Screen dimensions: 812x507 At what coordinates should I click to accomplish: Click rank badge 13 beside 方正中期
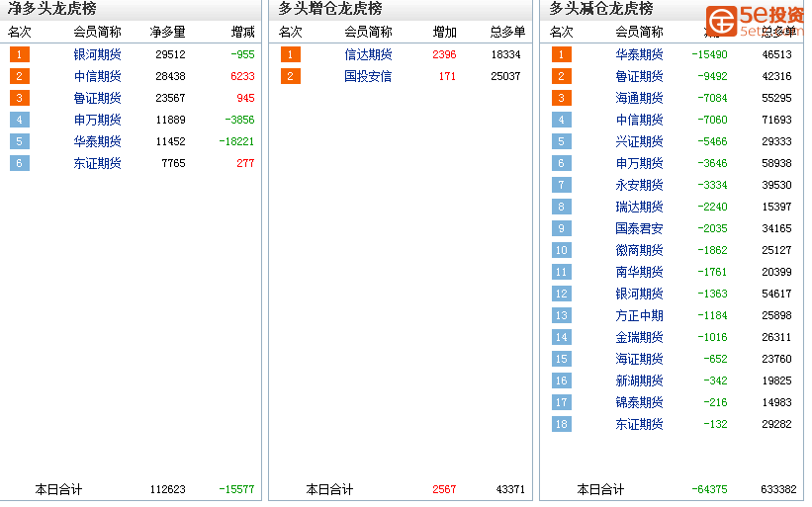pos(562,315)
